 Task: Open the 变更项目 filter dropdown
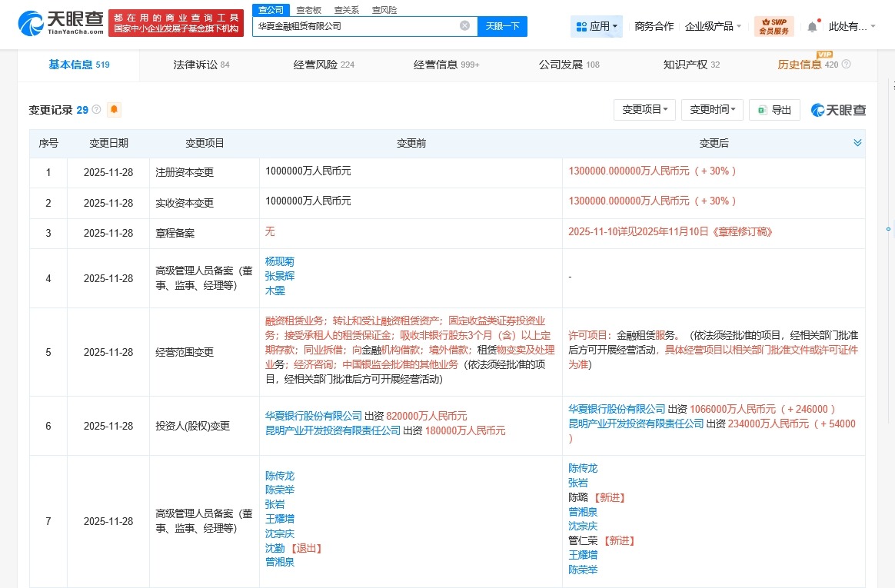(x=644, y=109)
